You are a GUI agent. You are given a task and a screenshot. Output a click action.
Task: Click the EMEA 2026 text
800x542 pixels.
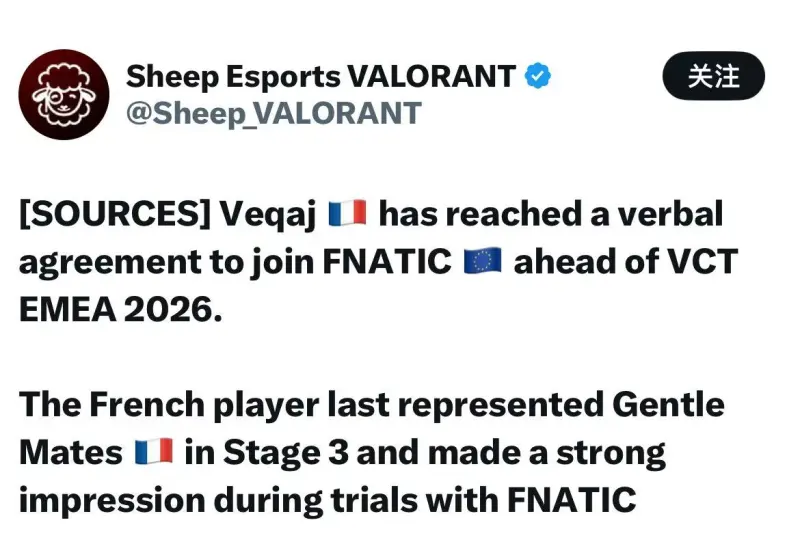pyautogui.click(x=116, y=309)
